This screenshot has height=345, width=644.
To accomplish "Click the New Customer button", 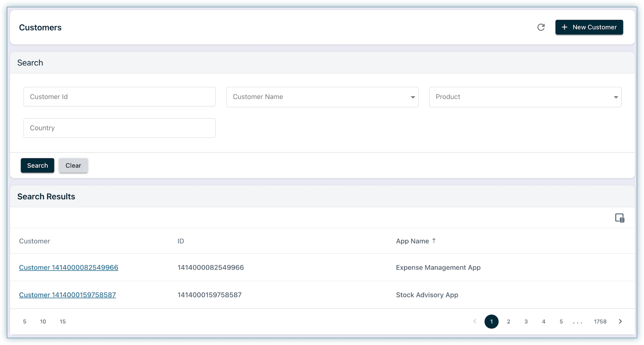I will tap(589, 27).
